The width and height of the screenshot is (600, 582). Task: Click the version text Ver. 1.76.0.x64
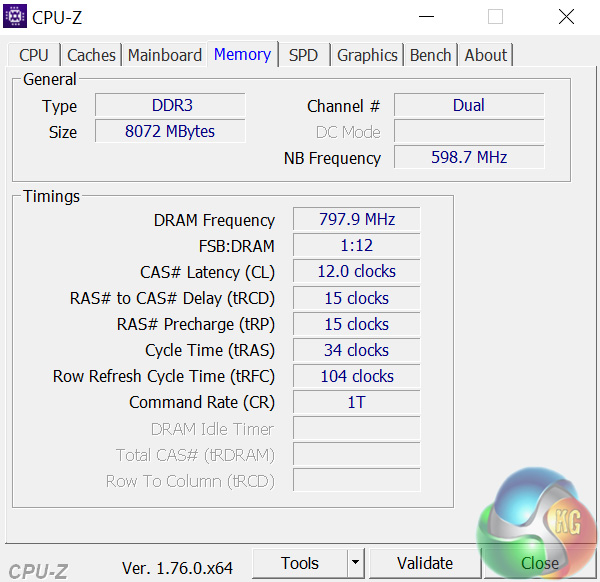pos(177,568)
